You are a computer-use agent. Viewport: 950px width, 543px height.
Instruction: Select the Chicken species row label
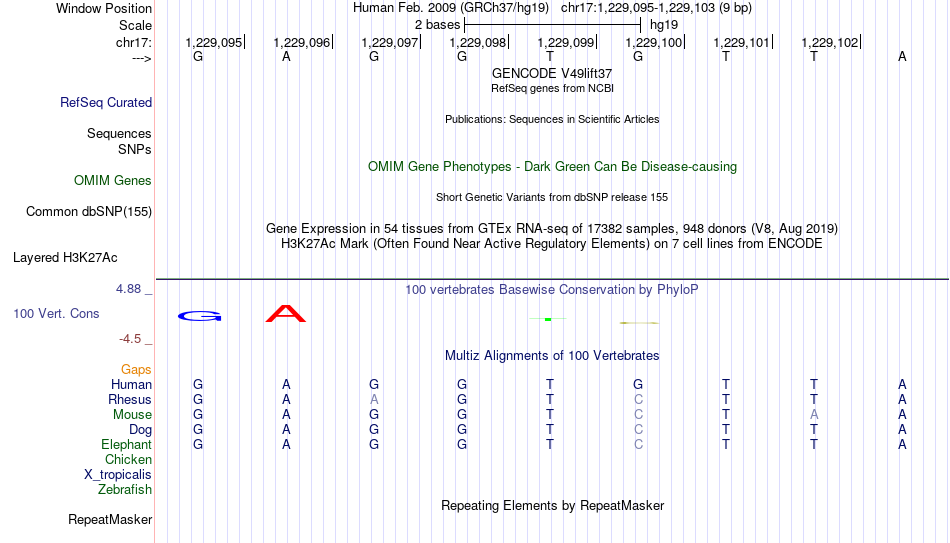pos(128,459)
